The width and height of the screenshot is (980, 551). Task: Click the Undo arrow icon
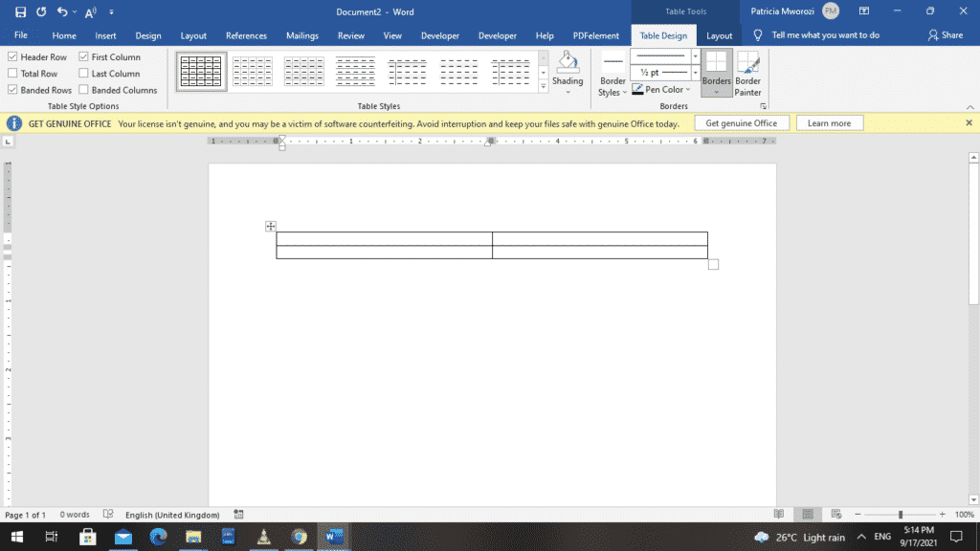60,11
